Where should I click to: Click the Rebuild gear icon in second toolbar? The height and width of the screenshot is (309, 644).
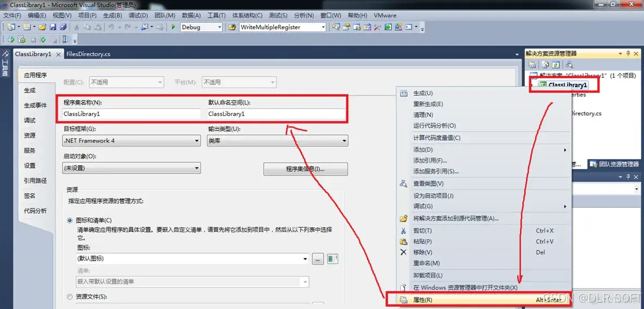[x=21, y=40]
